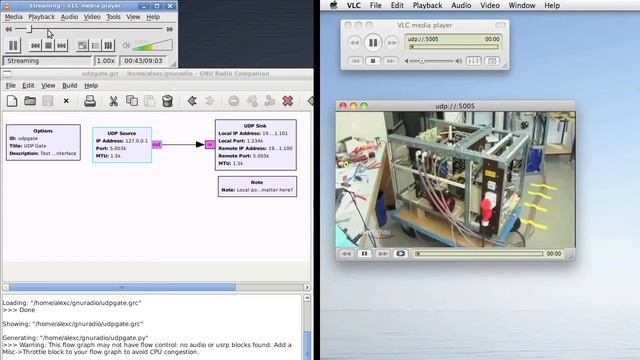640x360 pixels.
Task: Open equalizer button in Mac VLC controller
Action: (473, 61)
